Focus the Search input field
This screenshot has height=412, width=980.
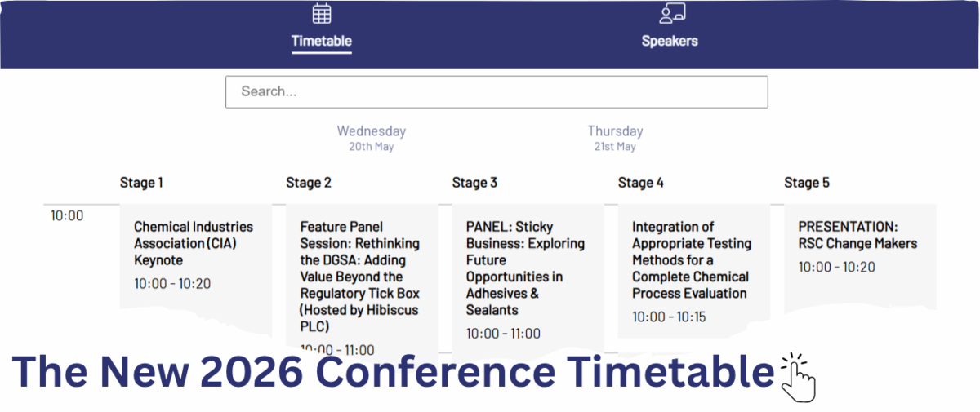(x=497, y=92)
